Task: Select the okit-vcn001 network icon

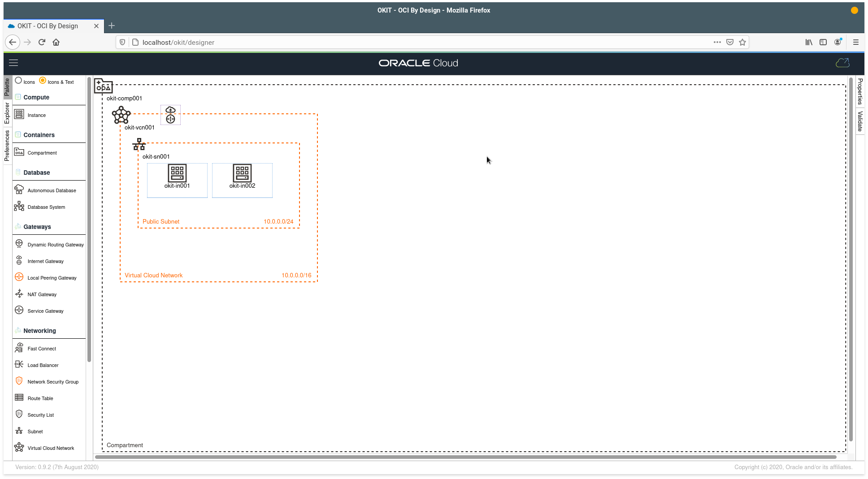Action: (121, 115)
